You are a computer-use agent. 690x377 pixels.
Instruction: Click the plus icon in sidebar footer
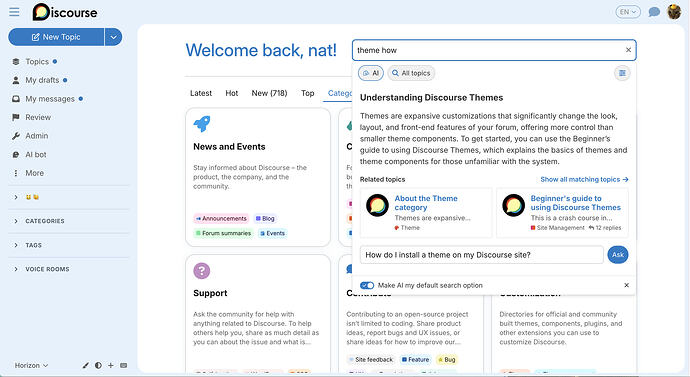point(111,365)
